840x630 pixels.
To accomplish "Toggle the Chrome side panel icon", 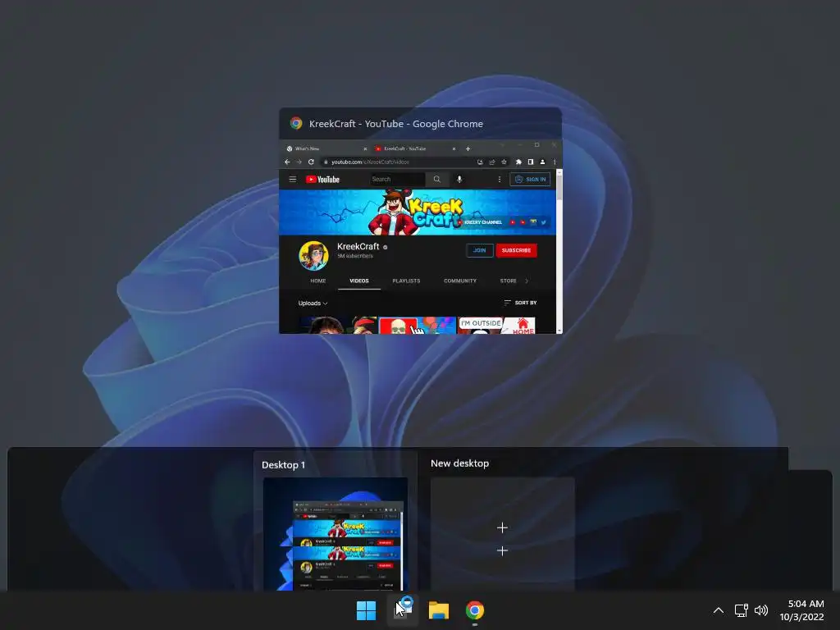I will [531, 162].
